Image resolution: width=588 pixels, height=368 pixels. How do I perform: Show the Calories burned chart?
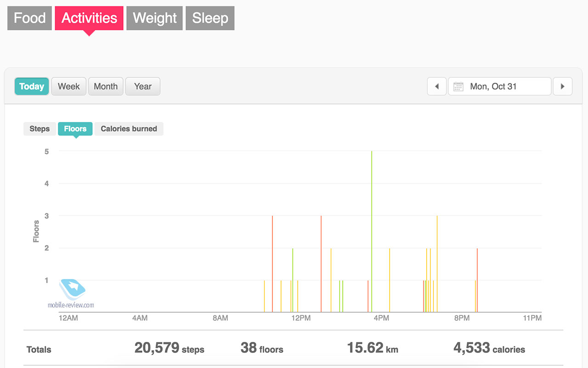pyautogui.click(x=129, y=129)
